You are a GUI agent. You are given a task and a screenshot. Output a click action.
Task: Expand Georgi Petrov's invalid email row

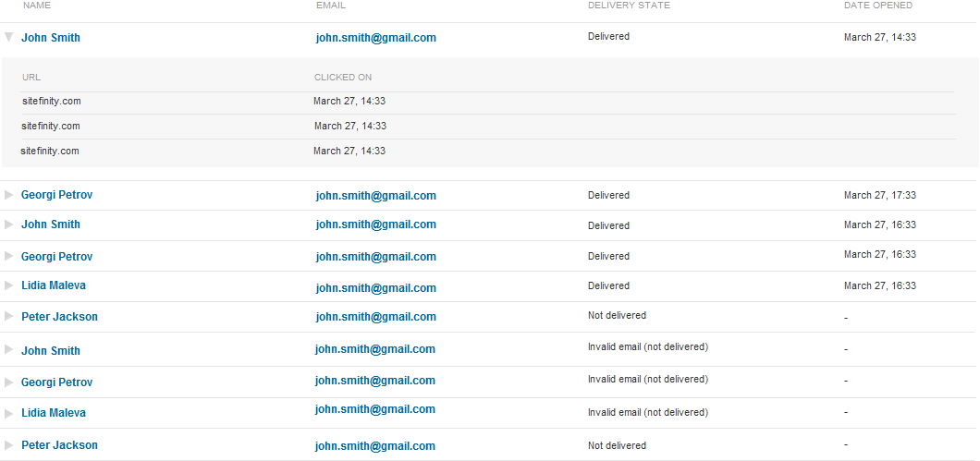coord(8,382)
